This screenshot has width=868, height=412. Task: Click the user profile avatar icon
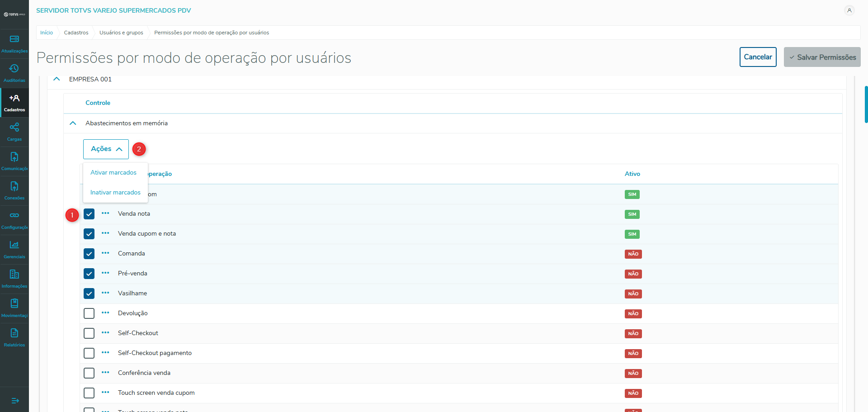point(849,10)
